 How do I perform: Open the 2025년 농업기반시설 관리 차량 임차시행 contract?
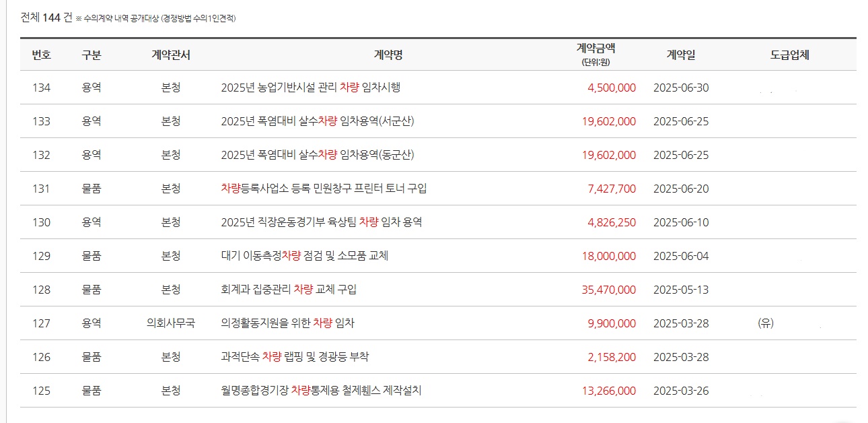(310, 88)
